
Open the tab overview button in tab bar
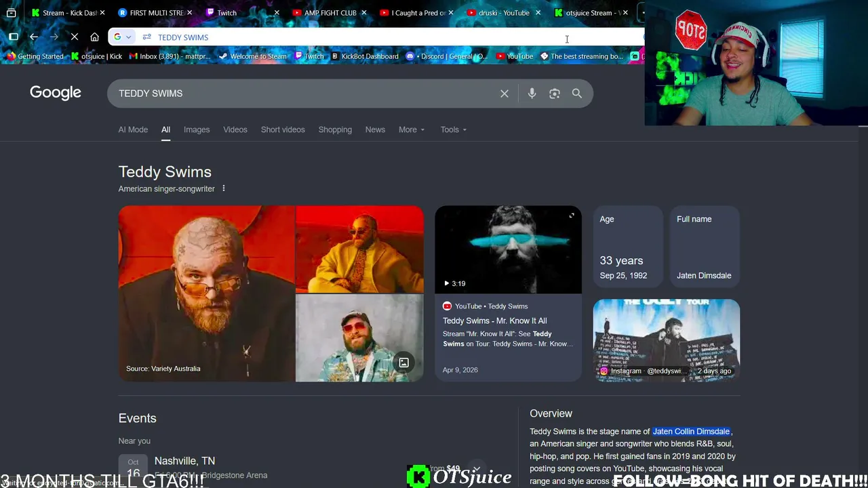(11, 13)
